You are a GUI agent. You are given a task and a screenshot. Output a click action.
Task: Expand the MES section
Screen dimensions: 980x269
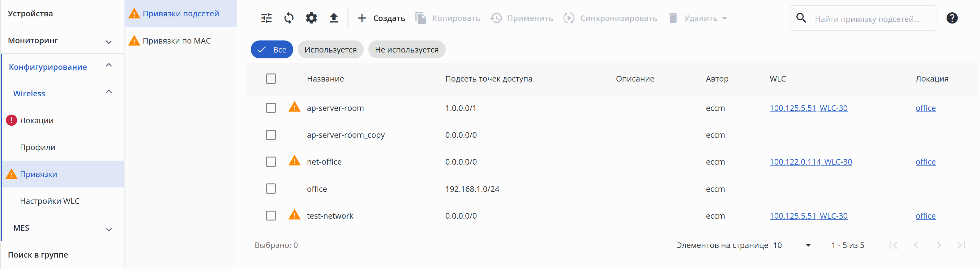[109, 229]
